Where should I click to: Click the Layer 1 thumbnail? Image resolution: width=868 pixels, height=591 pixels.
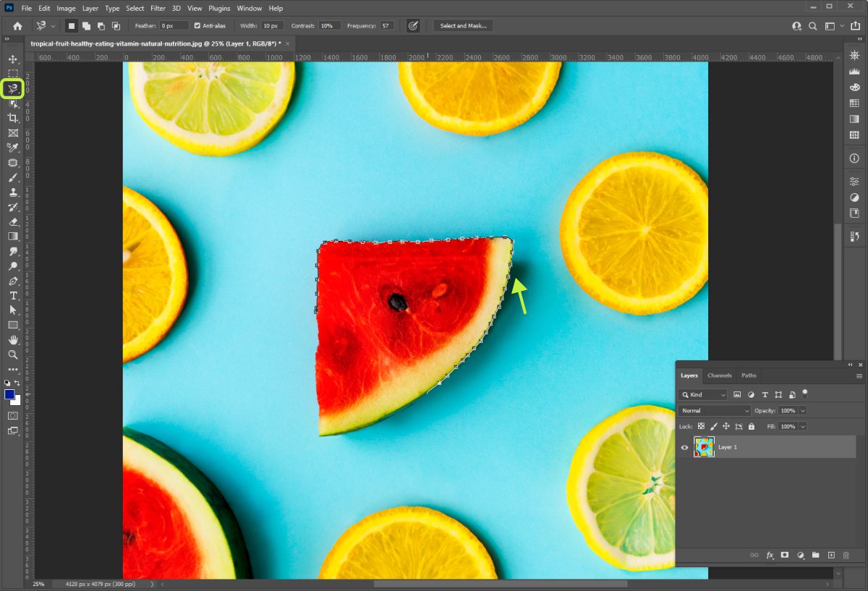704,447
